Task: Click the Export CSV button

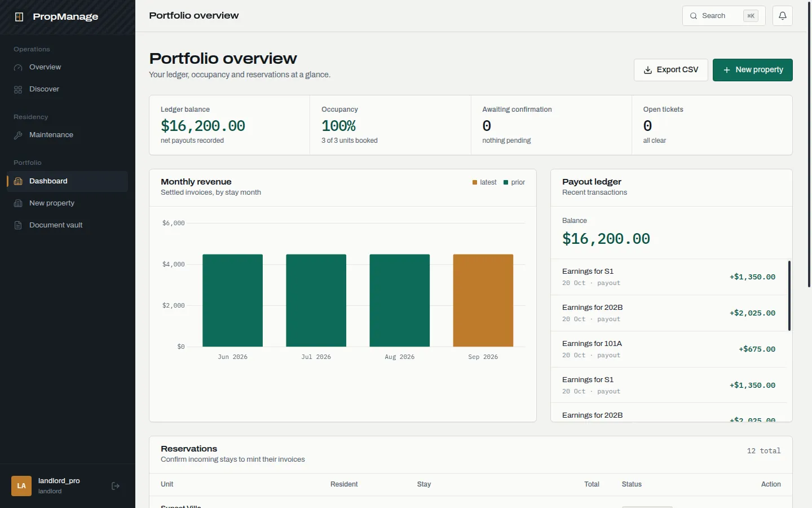Action: (x=671, y=70)
